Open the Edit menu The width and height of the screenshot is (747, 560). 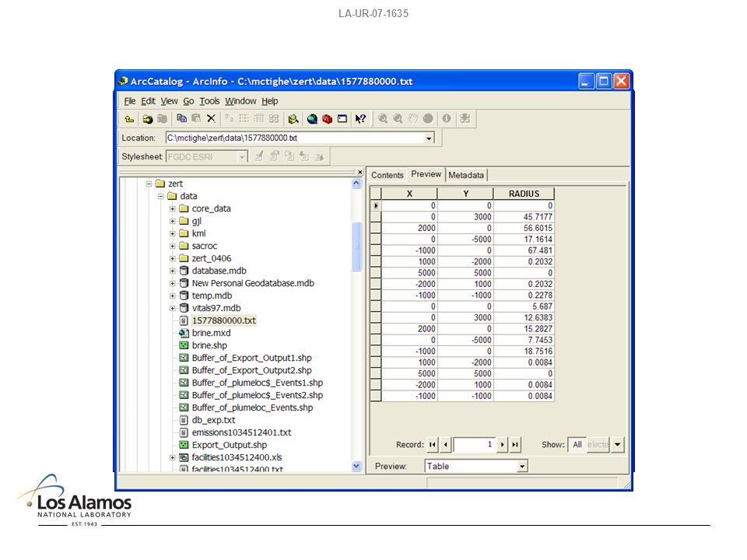point(148,101)
